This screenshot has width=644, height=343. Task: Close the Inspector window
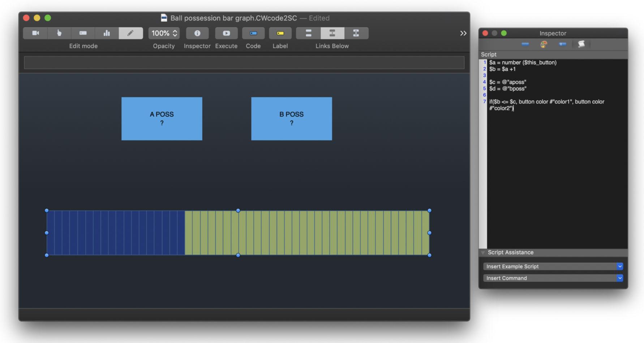tap(485, 33)
